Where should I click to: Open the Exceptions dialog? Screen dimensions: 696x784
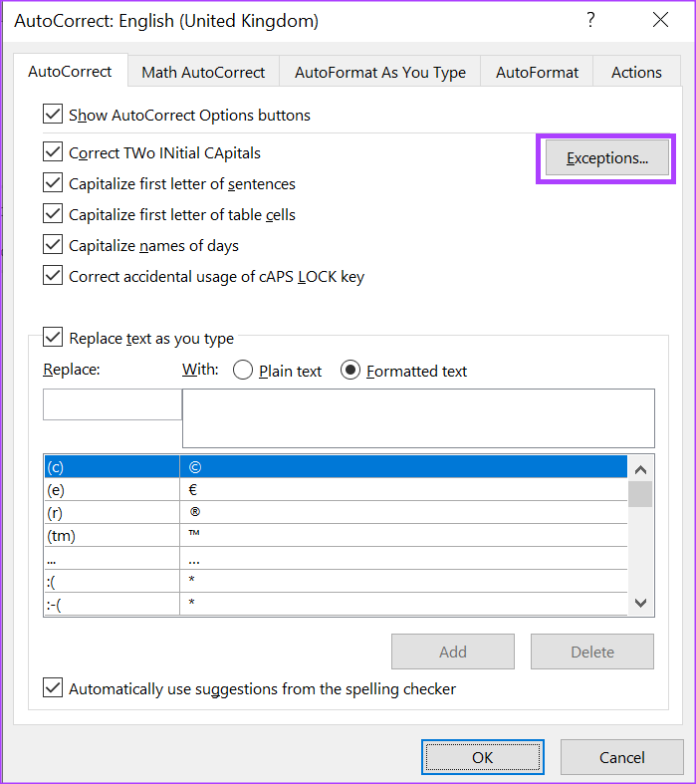pos(607,158)
